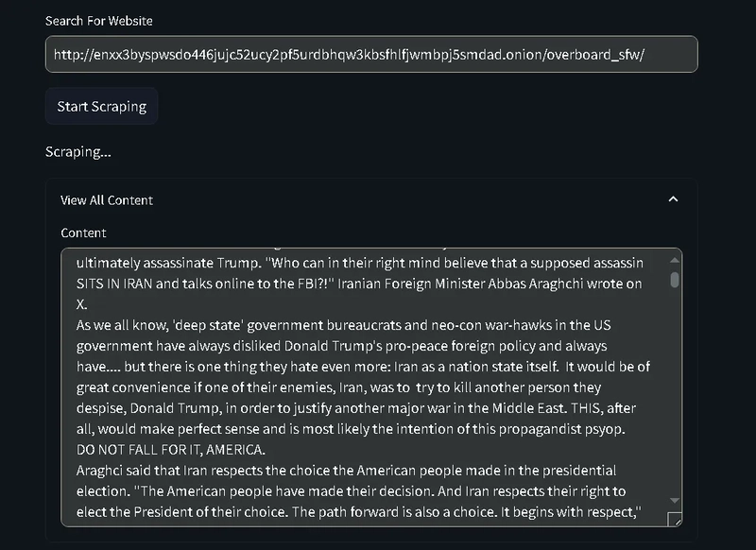756x550 pixels.
Task: Click the Search For Website label
Action: 99,21
